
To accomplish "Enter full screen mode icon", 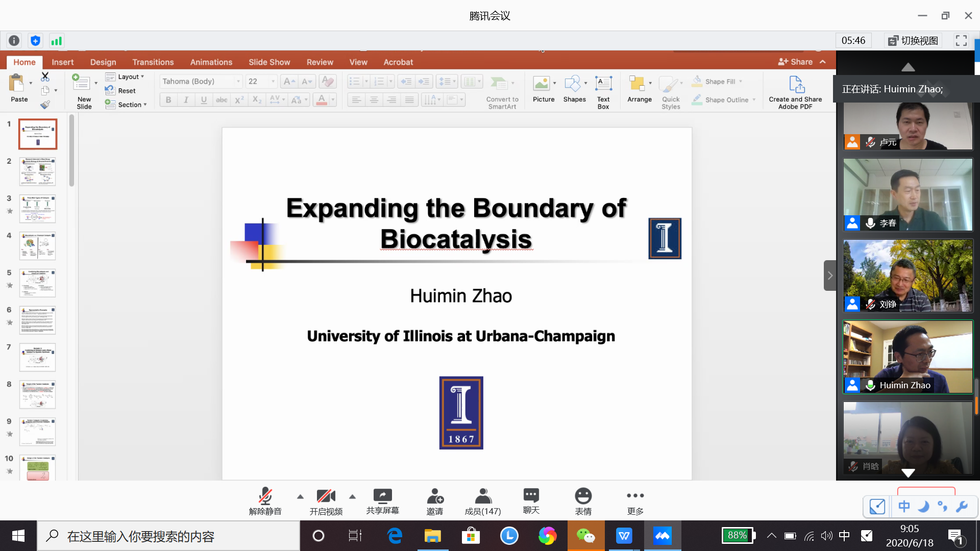I will [x=961, y=41].
